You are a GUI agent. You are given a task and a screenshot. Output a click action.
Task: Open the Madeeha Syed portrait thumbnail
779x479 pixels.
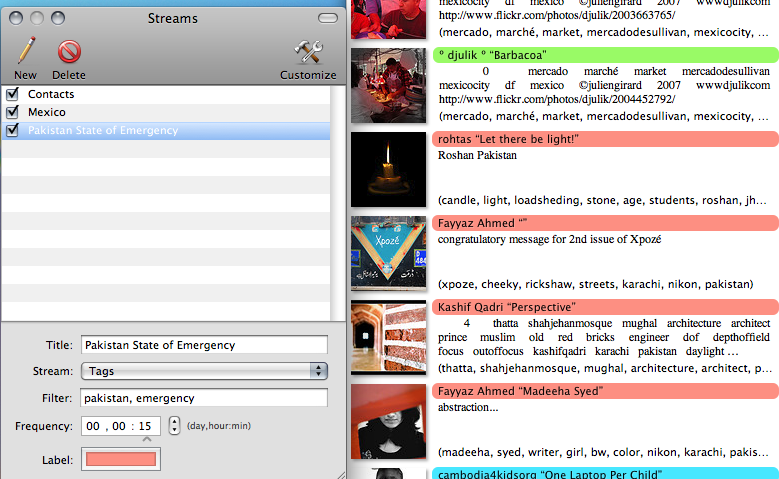pos(389,421)
